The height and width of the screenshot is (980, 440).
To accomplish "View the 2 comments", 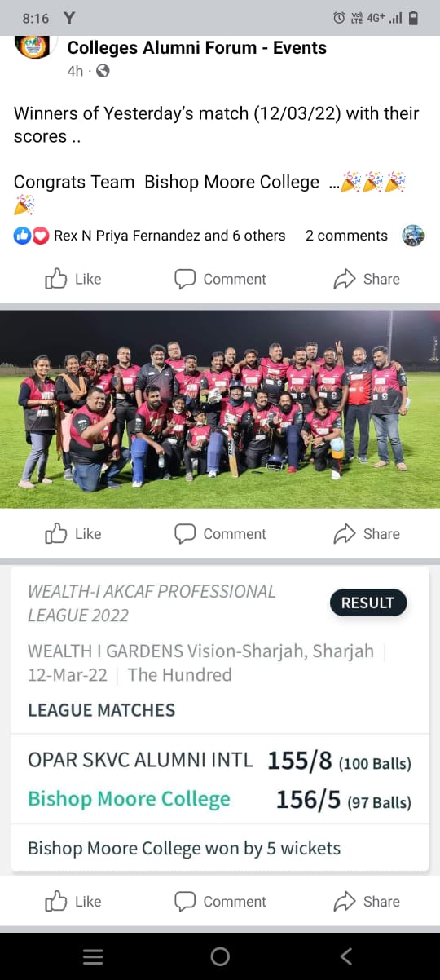I will (346, 236).
